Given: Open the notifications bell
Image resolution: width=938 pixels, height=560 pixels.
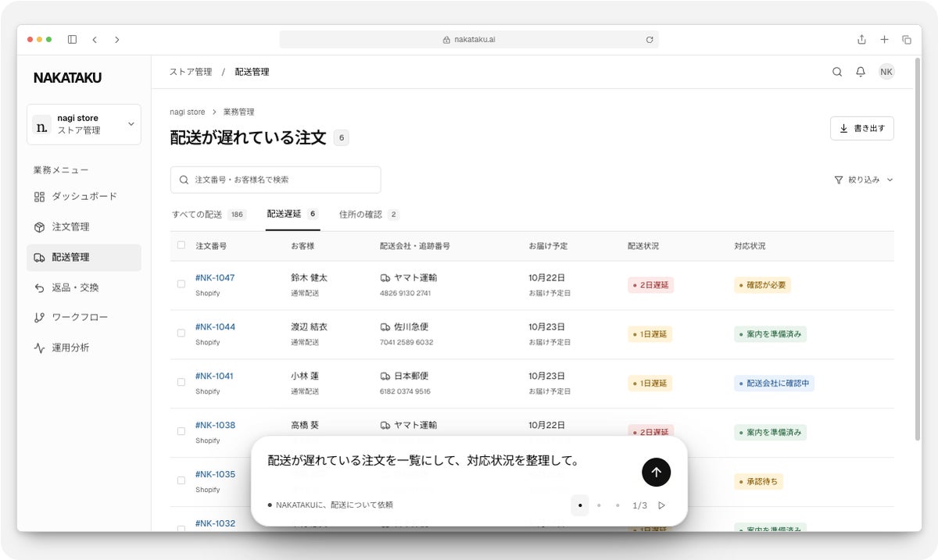Looking at the screenshot, I should pyautogui.click(x=861, y=72).
